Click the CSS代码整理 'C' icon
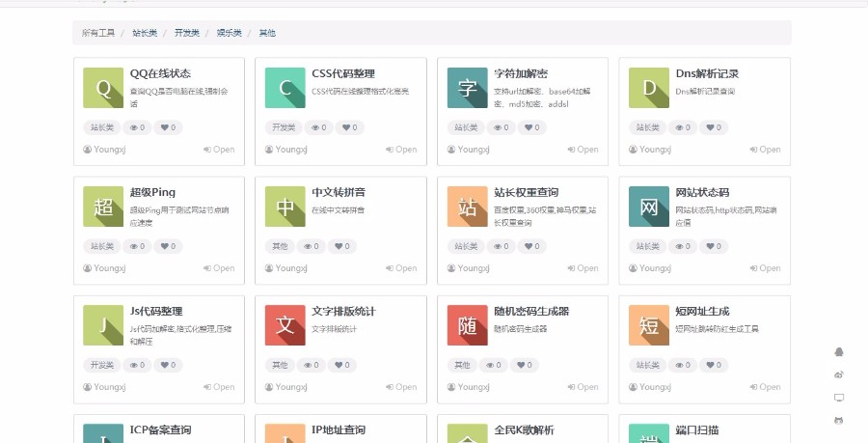Screen dimensions: 868x443 (x=285, y=88)
